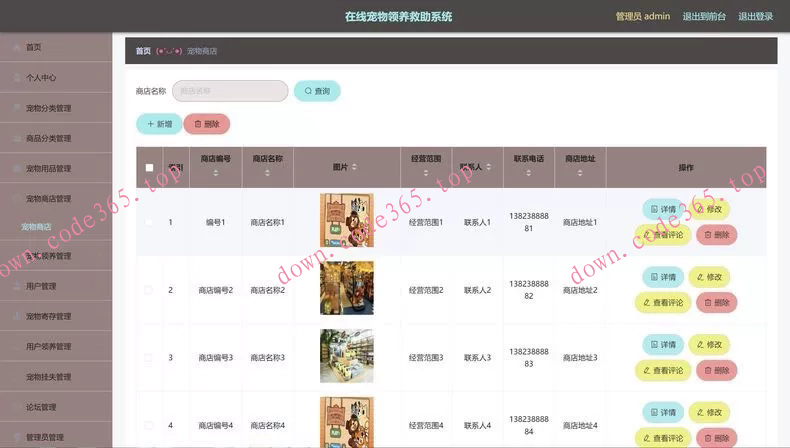Check the row 4 checkbox
The width and height of the screenshot is (790, 448).
(x=149, y=425)
